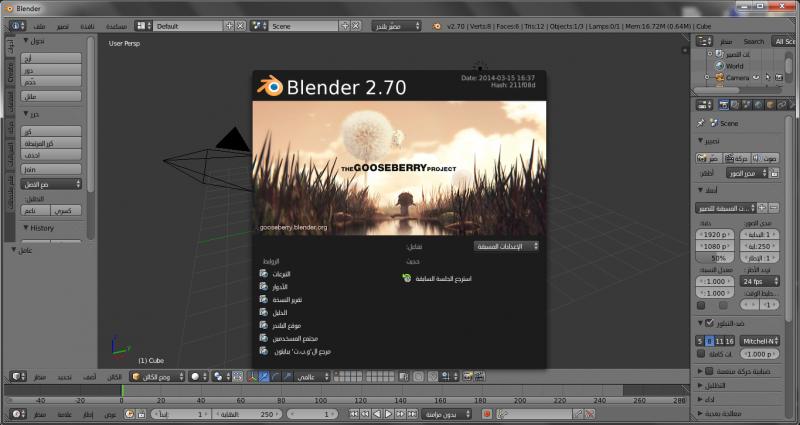Click the play animation forward button
The image size is (800, 425).
pos(388,414)
